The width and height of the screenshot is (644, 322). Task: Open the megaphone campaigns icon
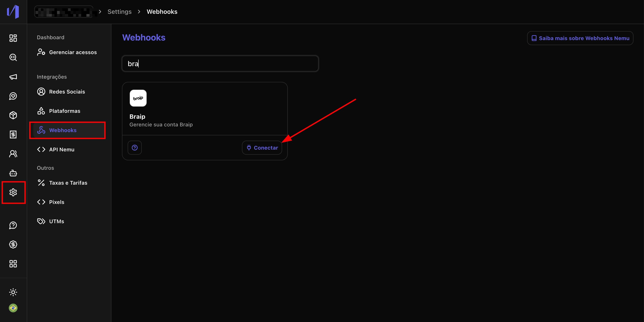point(13,77)
